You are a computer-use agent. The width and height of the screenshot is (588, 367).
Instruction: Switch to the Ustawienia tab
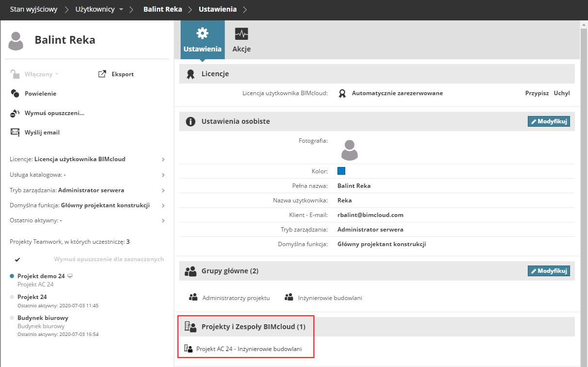pyautogui.click(x=202, y=40)
